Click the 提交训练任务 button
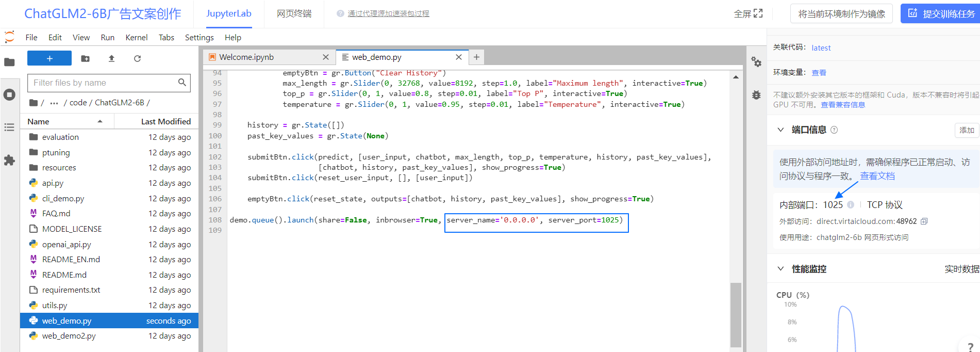980x352 pixels. pos(941,13)
